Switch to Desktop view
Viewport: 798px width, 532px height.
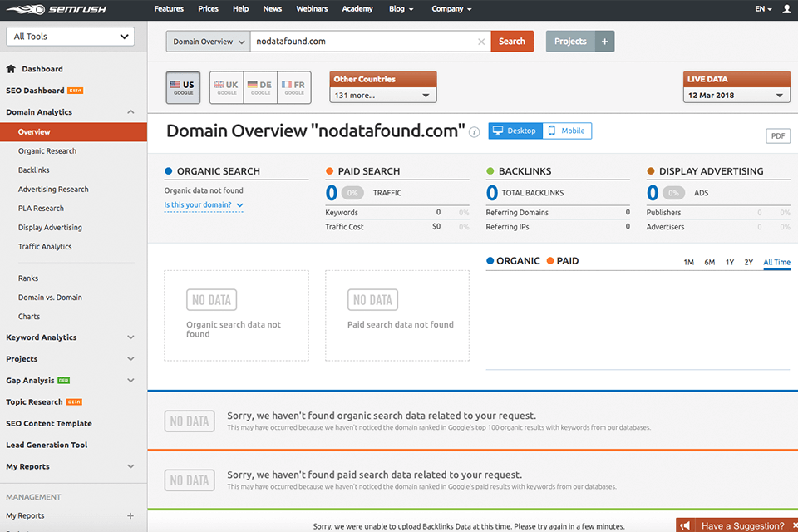tap(515, 131)
